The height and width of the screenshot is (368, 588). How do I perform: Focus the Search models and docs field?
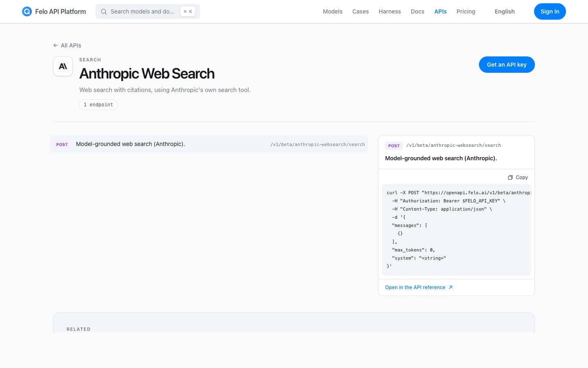(x=148, y=11)
